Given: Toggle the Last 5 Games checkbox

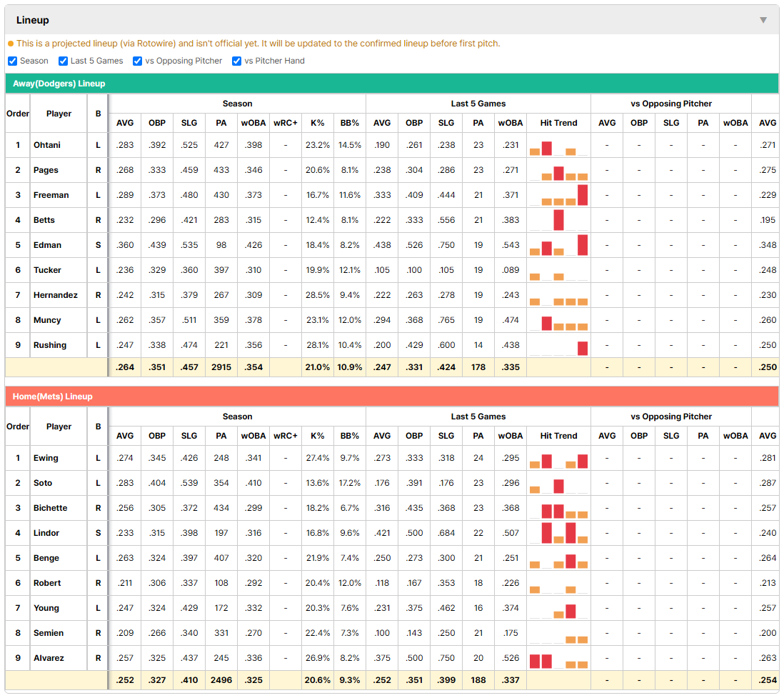Looking at the screenshot, I should pos(63,61).
